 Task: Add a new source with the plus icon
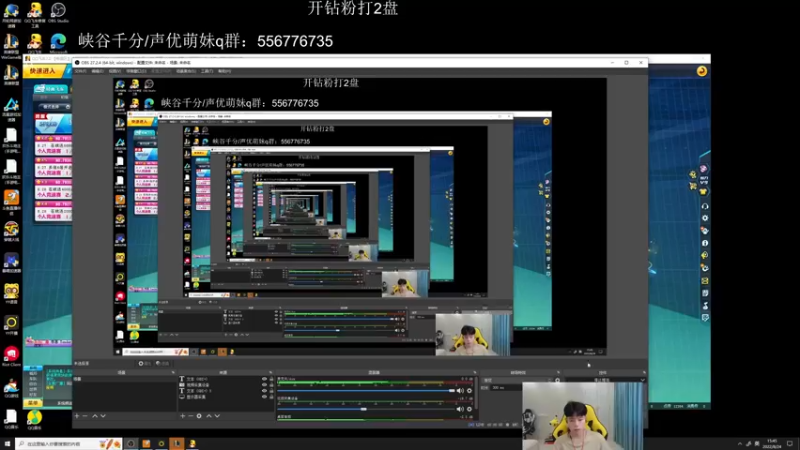(182, 416)
